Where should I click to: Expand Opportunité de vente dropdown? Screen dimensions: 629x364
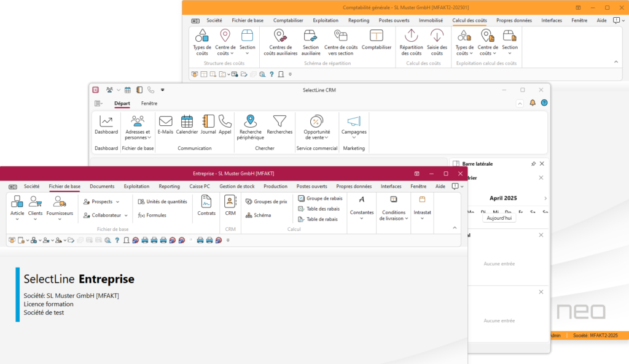(327, 137)
